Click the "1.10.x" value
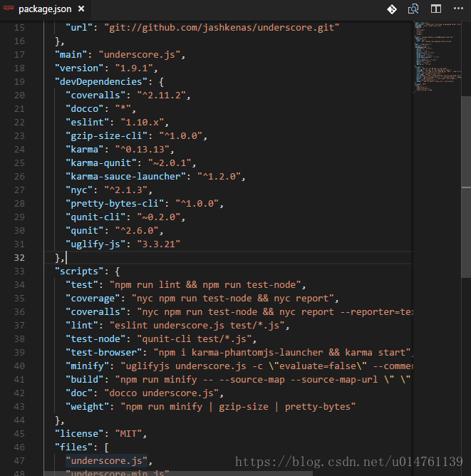 tap(143, 123)
